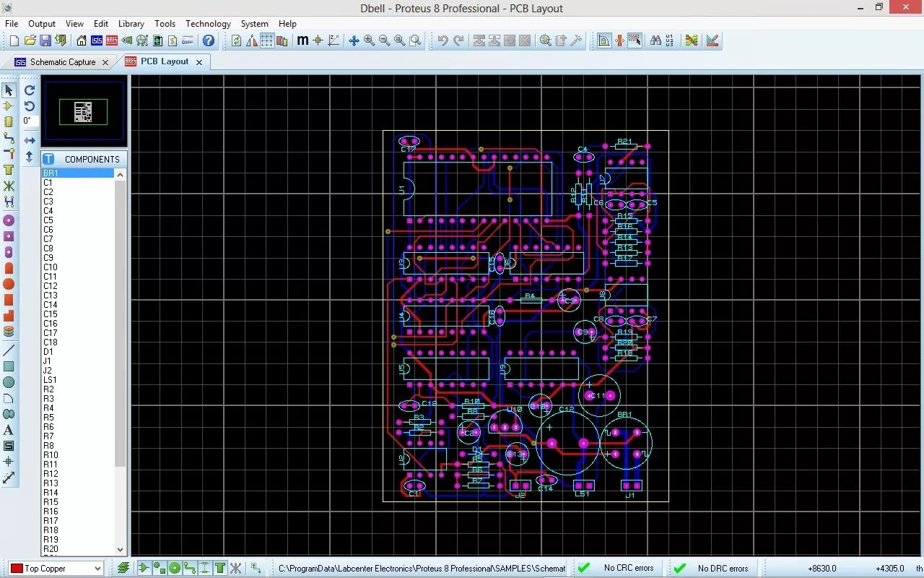Click the No DRC errors status indicator

point(711,569)
